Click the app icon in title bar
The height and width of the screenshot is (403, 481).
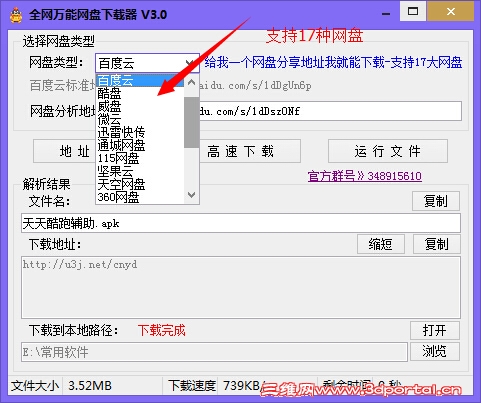15,15
